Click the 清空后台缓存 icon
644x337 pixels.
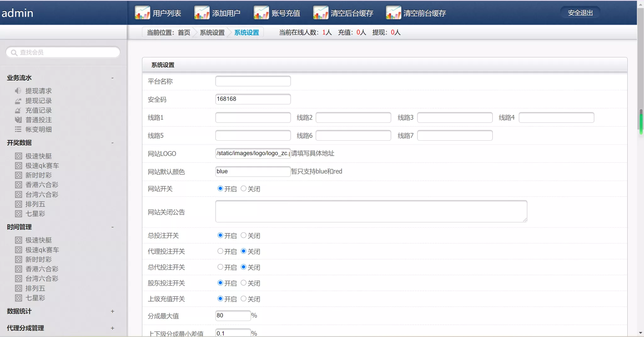click(320, 13)
